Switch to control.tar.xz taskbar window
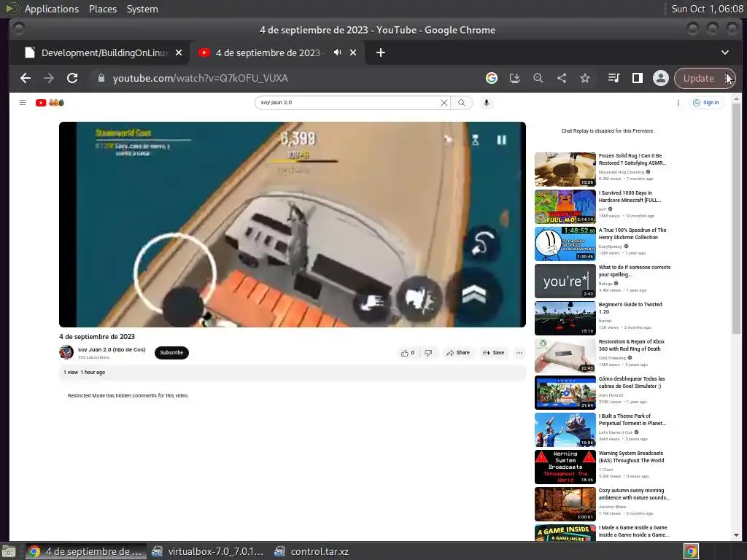747x560 pixels. [312, 551]
